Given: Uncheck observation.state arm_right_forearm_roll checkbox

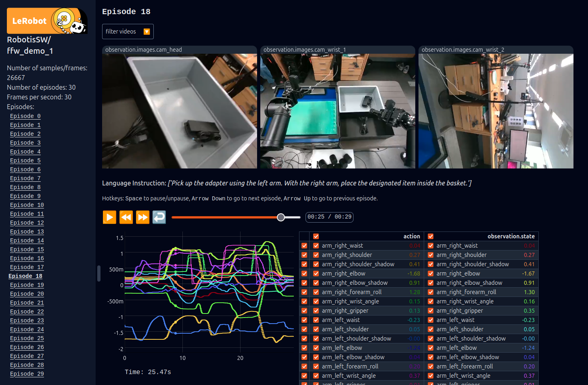Looking at the screenshot, I should point(431,292).
